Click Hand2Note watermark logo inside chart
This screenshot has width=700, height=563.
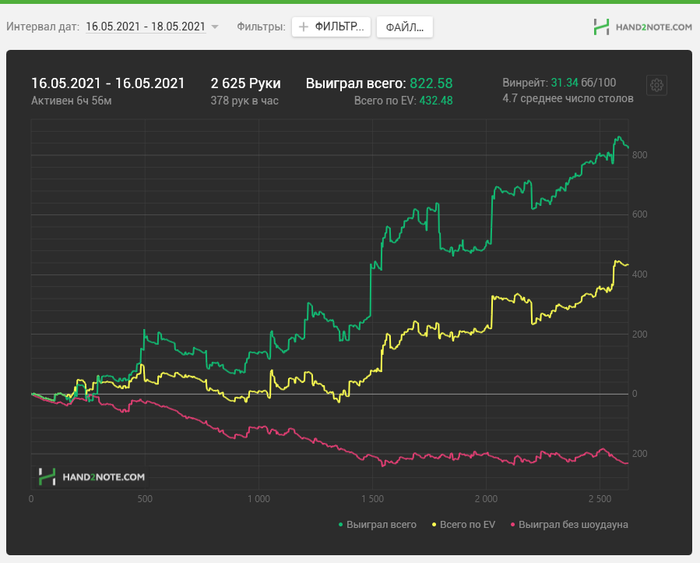click(x=92, y=477)
